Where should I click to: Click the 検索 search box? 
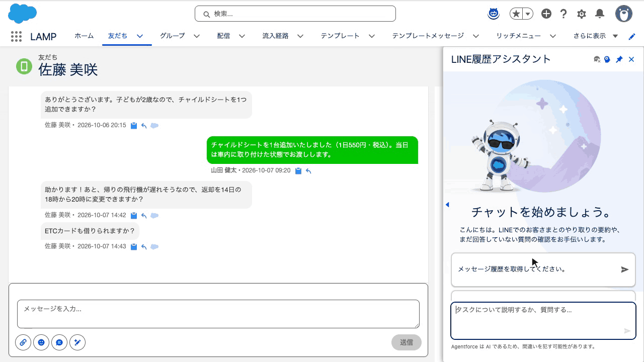coord(295,14)
